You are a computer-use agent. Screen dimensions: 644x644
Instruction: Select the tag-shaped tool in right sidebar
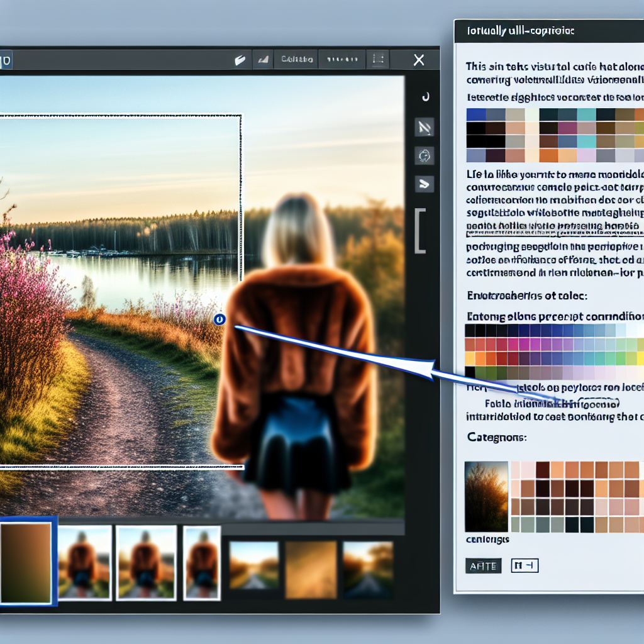pyautogui.click(x=424, y=184)
